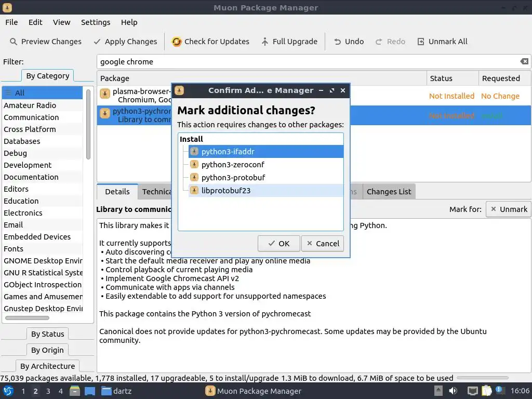Open the Edit menu
Screen dimensions: 532x399
pos(35,22)
